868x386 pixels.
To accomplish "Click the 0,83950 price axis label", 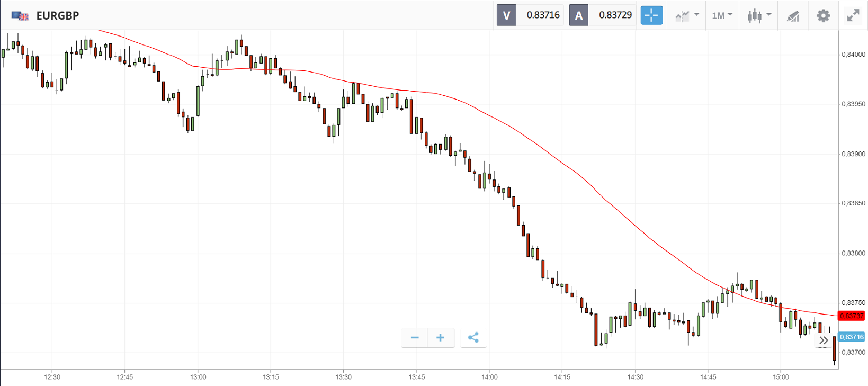I will click(853, 104).
